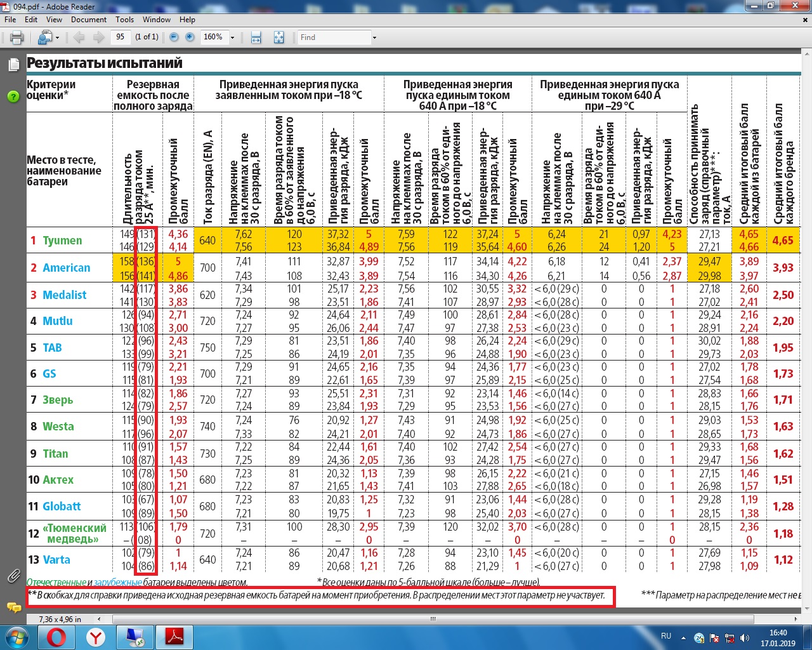The height and width of the screenshot is (650, 812).
Task: Click the Zoom In plus button
Action: pyautogui.click(x=190, y=37)
